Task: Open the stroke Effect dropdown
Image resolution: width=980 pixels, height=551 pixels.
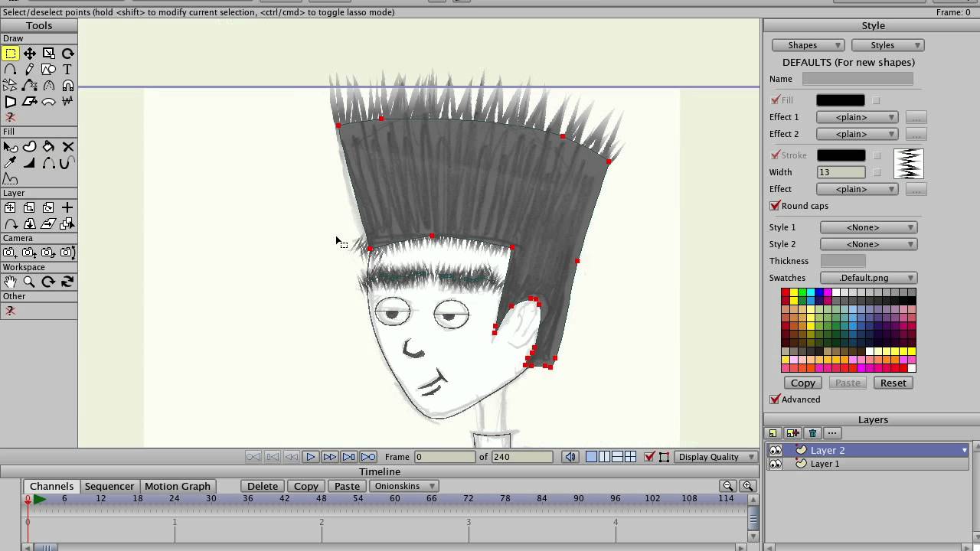Action: (x=857, y=189)
